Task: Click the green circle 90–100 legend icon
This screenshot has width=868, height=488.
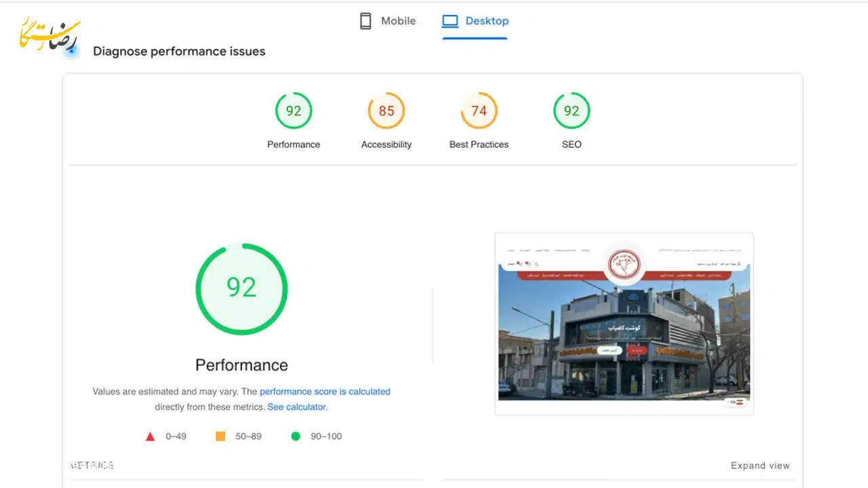Action: pyautogui.click(x=296, y=436)
